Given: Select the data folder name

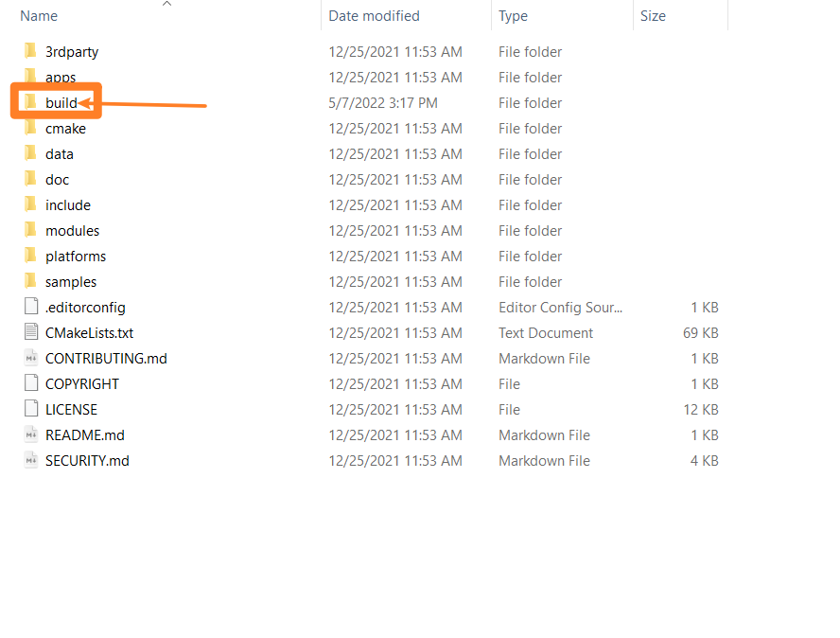Looking at the screenshot, I should (x=60, y=154).
